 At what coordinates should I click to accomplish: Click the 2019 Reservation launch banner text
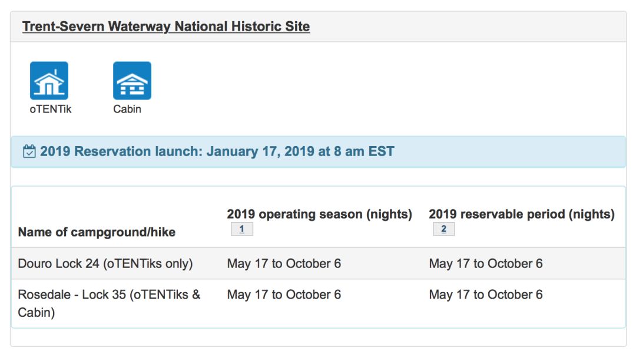coord(217,151)
